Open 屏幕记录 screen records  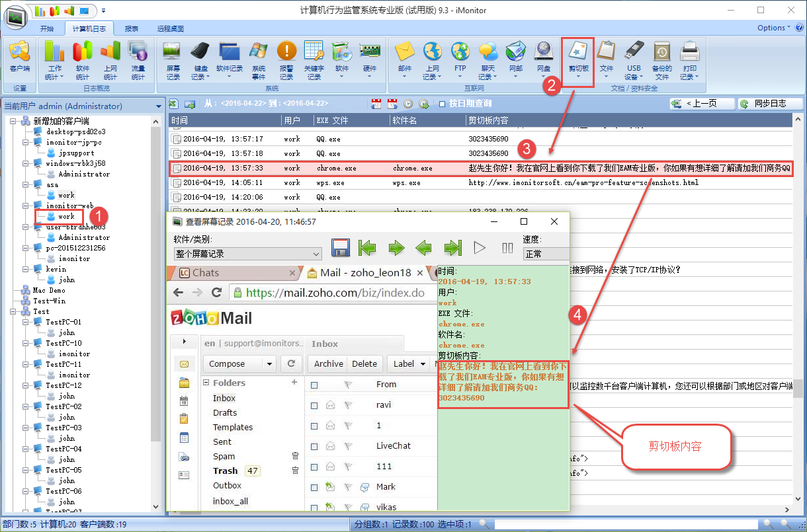[173, 60]
